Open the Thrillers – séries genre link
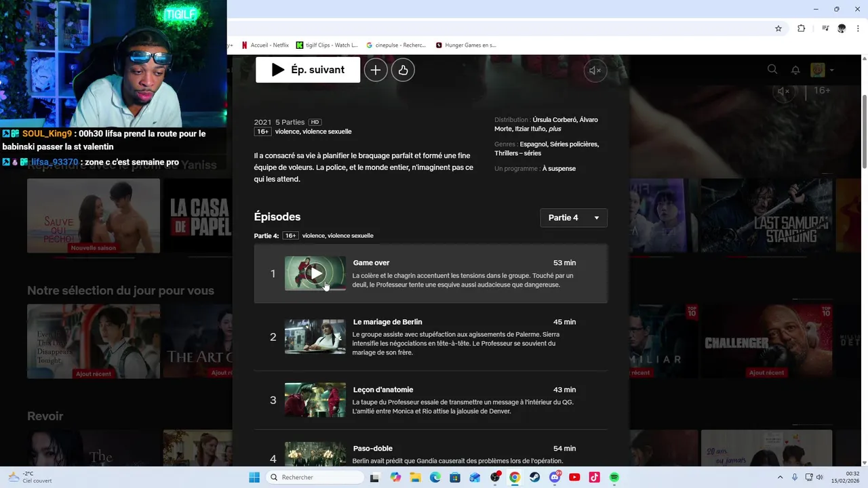The height and width of the screenshot is (488, 868). click(x=518, y=153)
